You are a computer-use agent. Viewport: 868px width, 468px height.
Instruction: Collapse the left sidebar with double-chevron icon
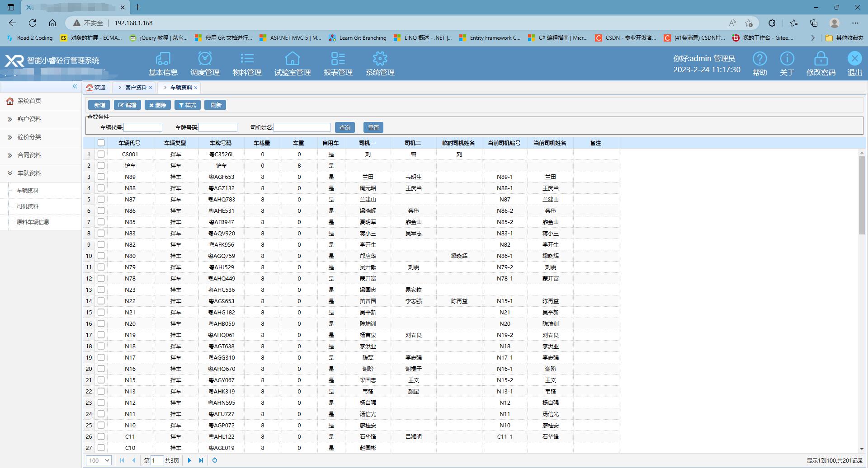click(75, 86)
